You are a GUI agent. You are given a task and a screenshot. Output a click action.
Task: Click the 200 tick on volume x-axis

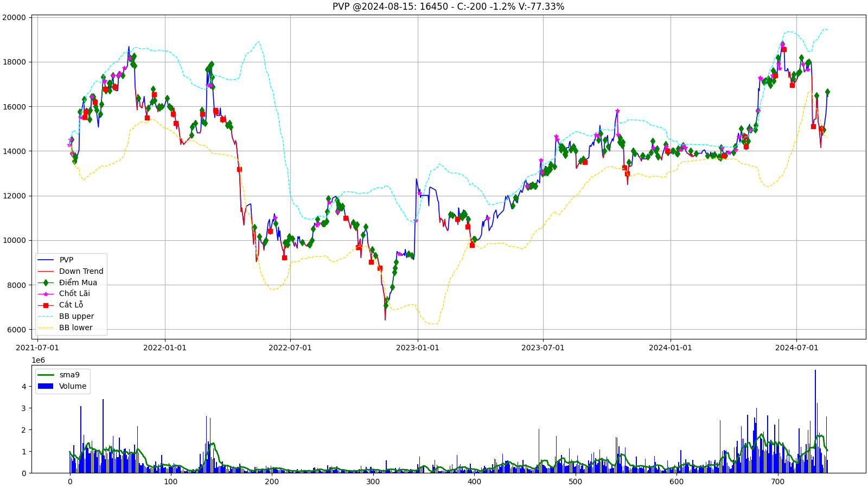point(272,481)
